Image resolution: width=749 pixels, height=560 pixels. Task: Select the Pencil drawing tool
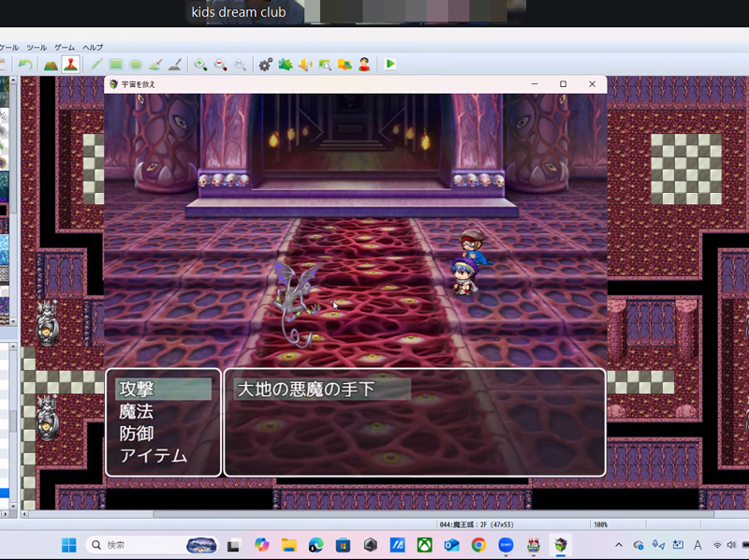pyautogui.click(x=95, y=64)
